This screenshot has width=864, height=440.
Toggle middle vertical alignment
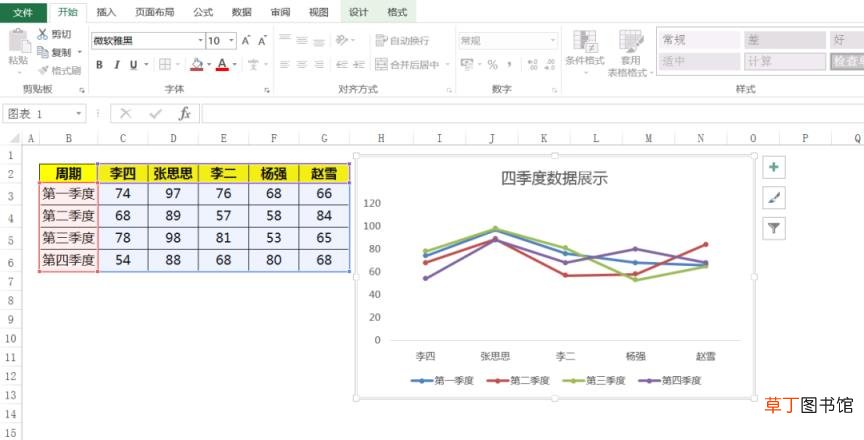pyautogui.click(x=301, y=40)
